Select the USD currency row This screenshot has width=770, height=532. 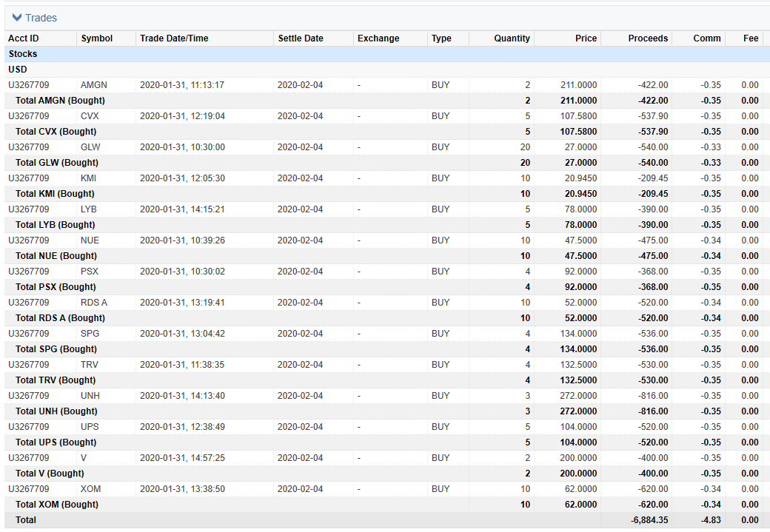[x=387, y=70]
